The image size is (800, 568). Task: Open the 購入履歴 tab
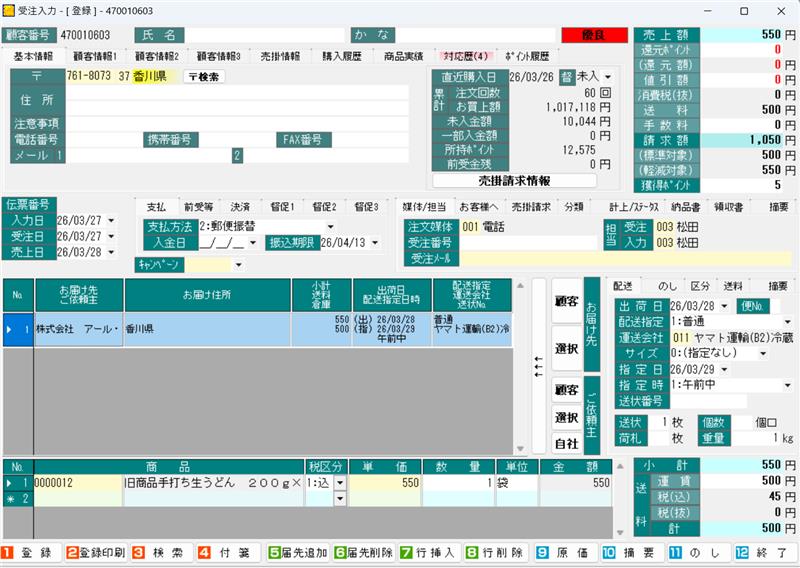pos(342,56)
